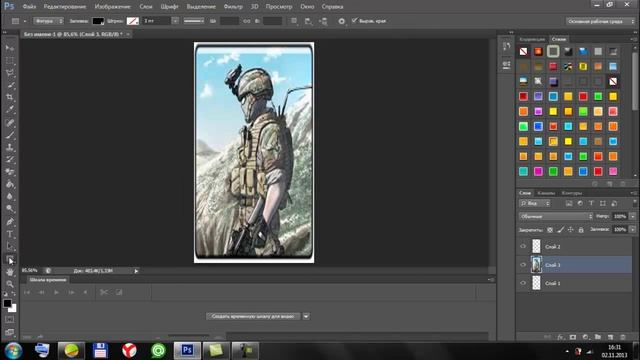Click the Screen Mode icon in toolbox
Image resolution: width=640 pixels, height=360 pixels.
(x=10, y=332)
